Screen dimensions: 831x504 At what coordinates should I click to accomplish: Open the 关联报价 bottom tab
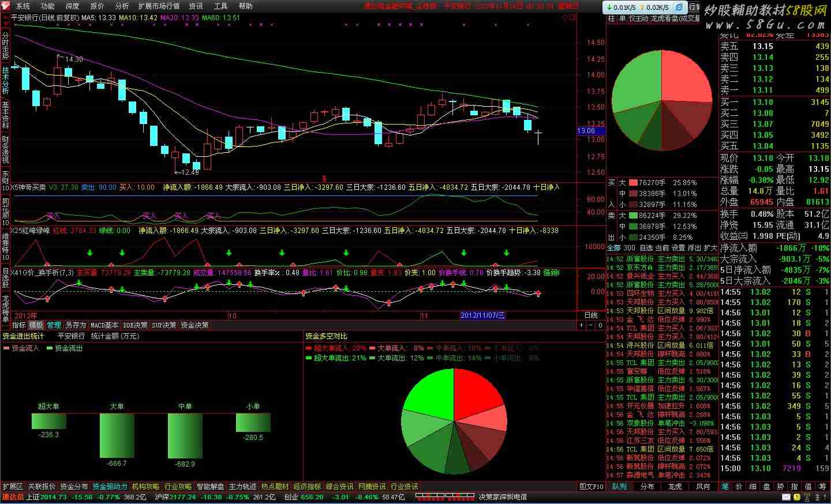tap(42, 487)
